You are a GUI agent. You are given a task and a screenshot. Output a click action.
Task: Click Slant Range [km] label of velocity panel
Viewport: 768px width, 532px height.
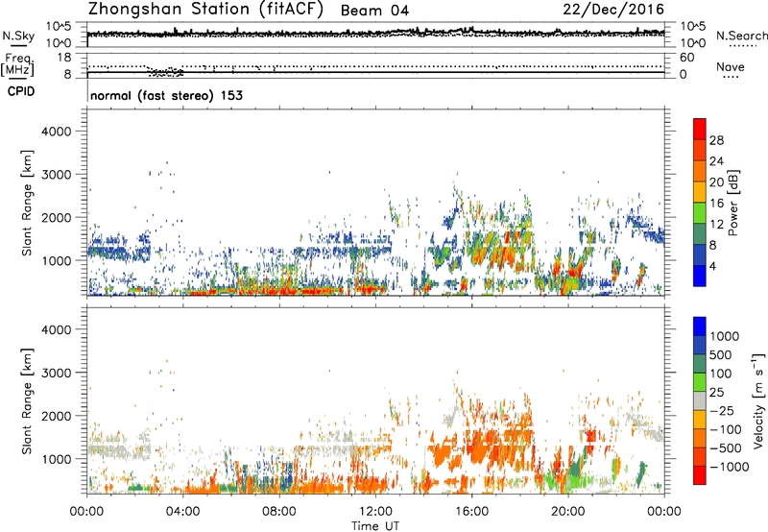(x=27, y=401)
